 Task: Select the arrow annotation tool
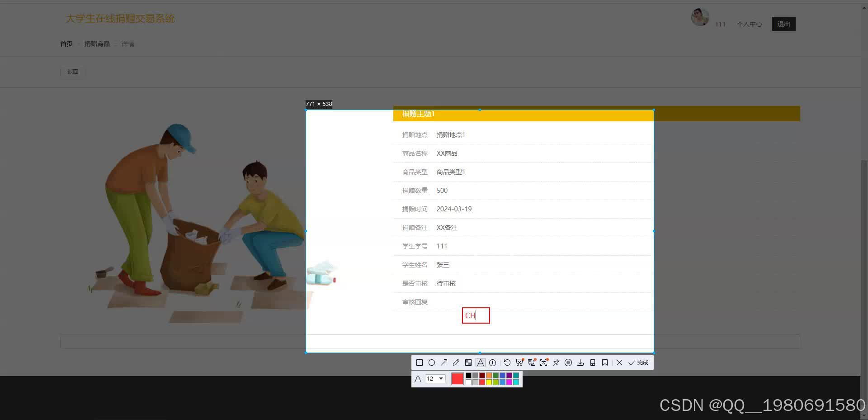pos(444,363)
